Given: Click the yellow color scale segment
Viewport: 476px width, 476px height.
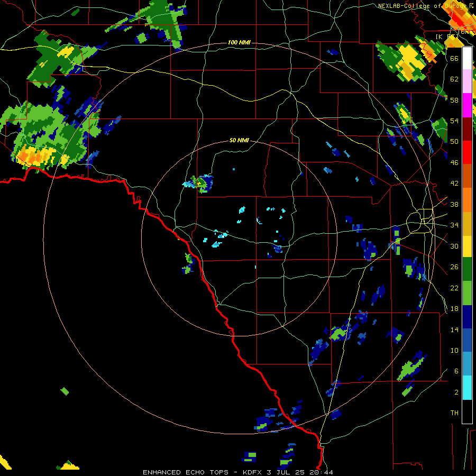Looking at the screenshot, I should [467, 246].
